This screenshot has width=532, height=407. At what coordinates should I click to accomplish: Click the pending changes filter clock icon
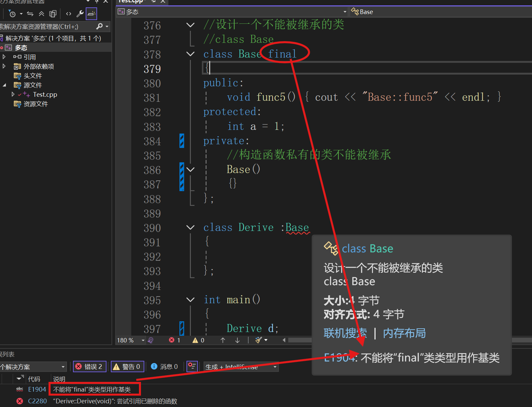coord(12,14)
